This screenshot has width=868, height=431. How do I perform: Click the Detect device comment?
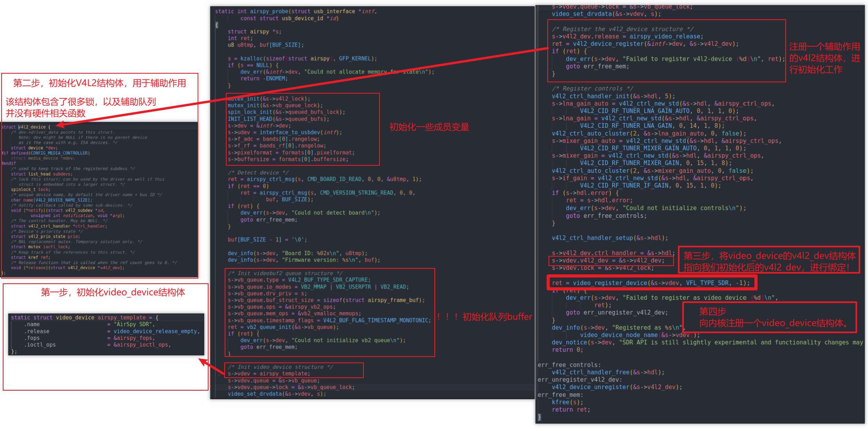pos(258,172)
